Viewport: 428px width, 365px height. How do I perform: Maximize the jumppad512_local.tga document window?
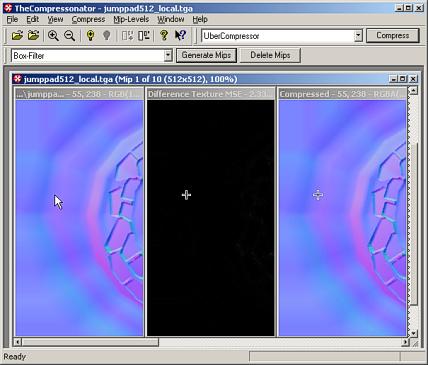point(402,79)
